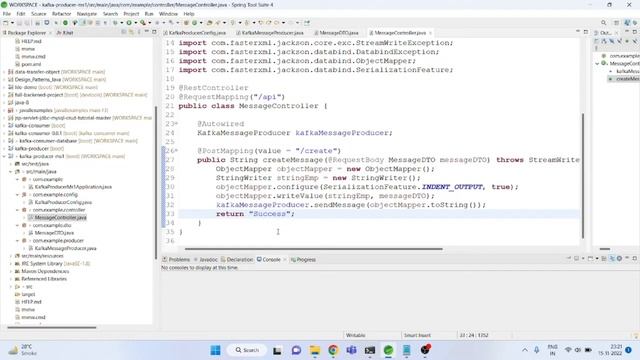Close the Console view tab
This screenshot has width=640, height=360.
click(x=284, y=260)
